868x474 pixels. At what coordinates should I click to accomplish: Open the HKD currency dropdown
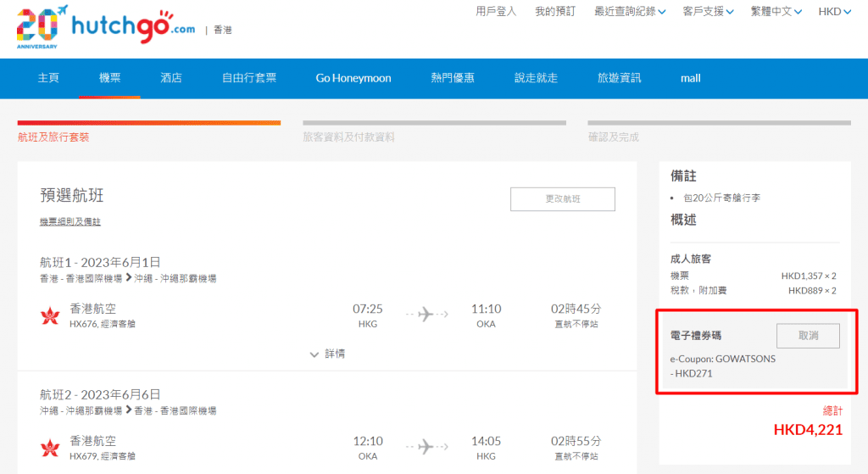point(834,12)
